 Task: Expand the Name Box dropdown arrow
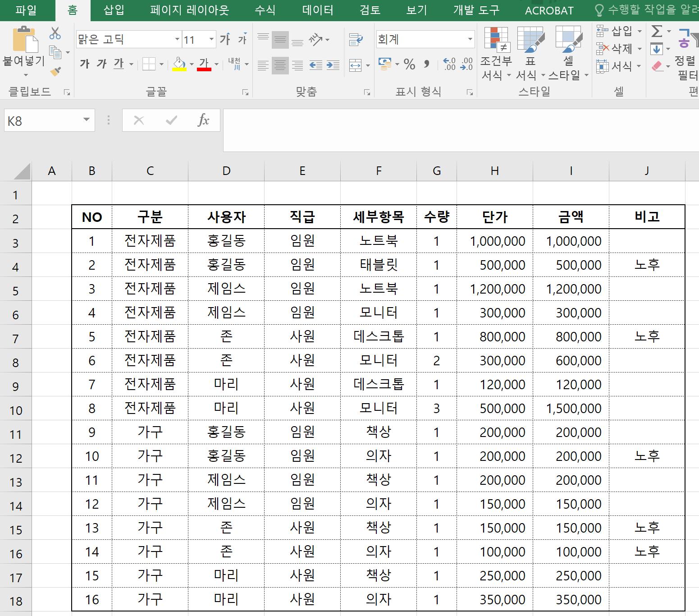tap(86, 120)
